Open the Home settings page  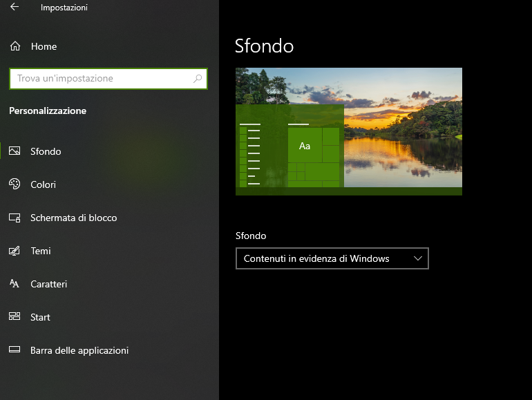coord(109,46)
